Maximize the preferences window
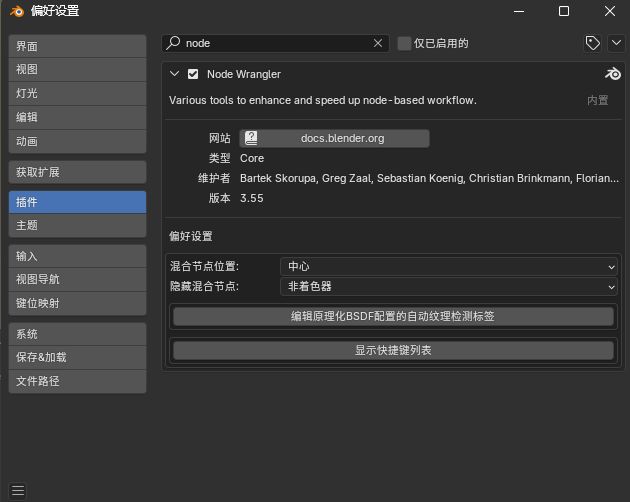The width and height of the screenshot is (630, 502). click(x=564, y=11)
